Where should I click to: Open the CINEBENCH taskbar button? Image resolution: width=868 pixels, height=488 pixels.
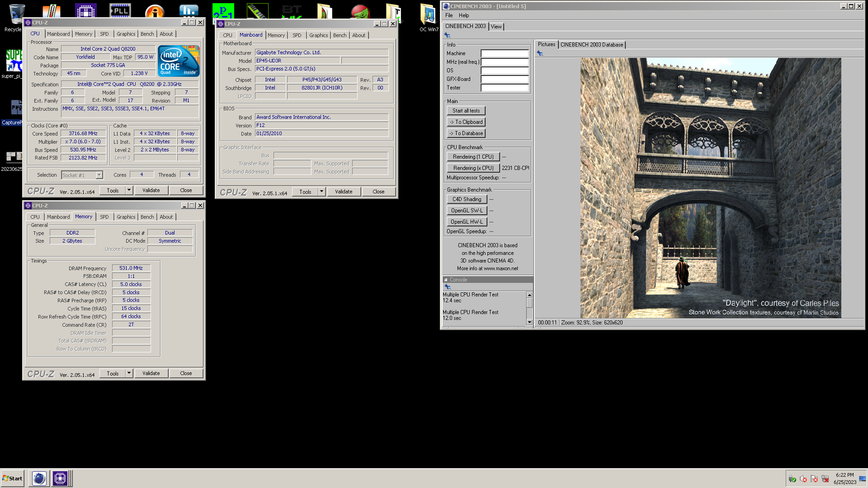tap(39, 478)
